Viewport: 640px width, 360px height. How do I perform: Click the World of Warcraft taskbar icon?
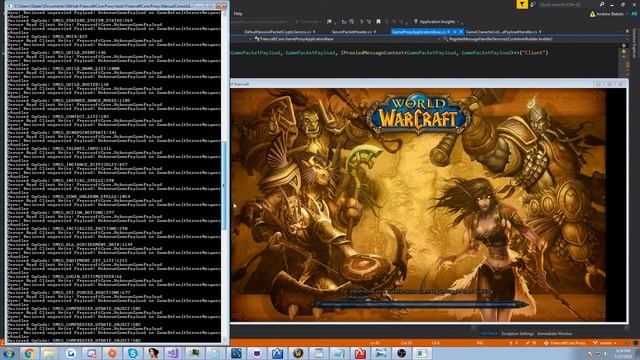[x=298, y=353]
